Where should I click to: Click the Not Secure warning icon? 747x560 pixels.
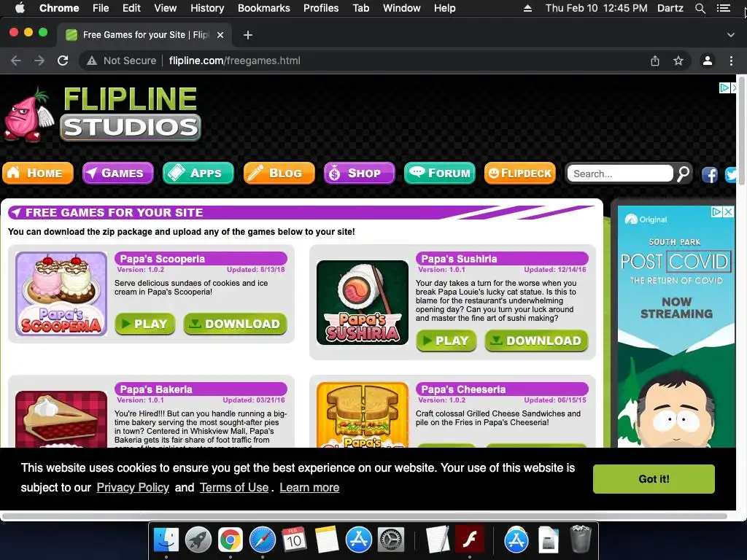click(92, 61)
